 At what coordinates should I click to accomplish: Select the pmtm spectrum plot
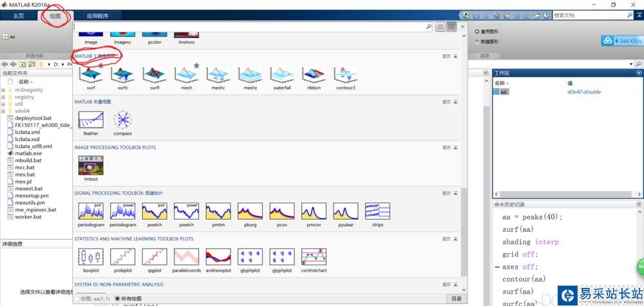[218, 211]
